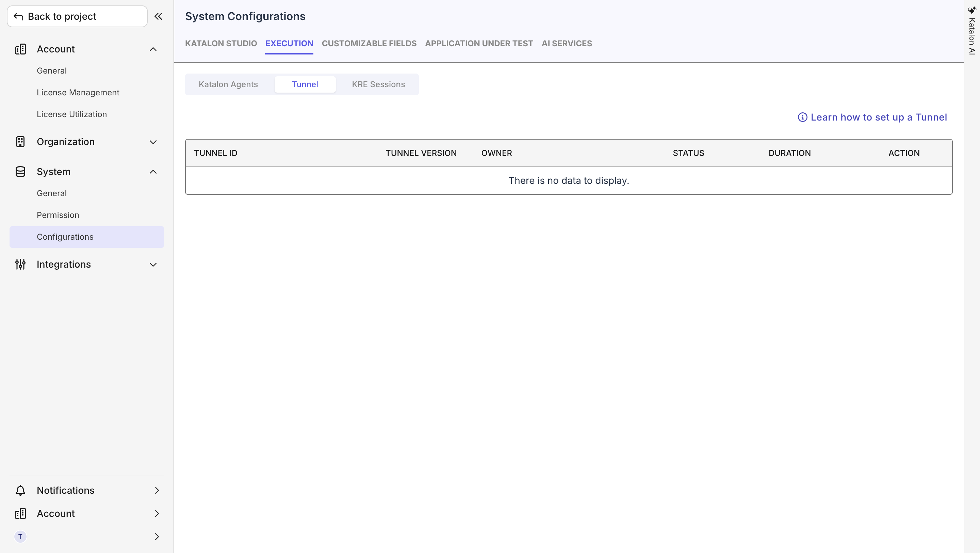Open the user profile submenu arrow
The width and height of the screenshot is (980, 553).
click(157, 537)
